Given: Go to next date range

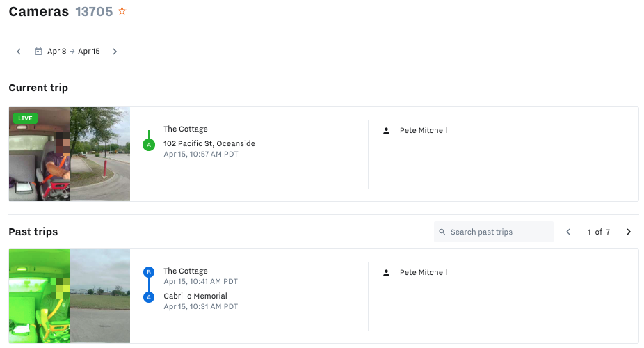Looking at the screenshot, I should click(115, 52).
